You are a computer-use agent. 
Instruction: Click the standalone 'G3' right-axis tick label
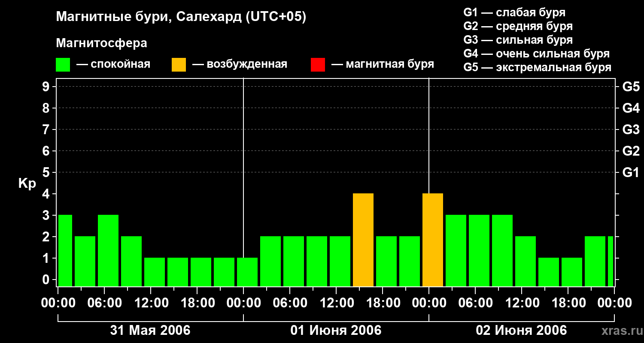[631, 129]
